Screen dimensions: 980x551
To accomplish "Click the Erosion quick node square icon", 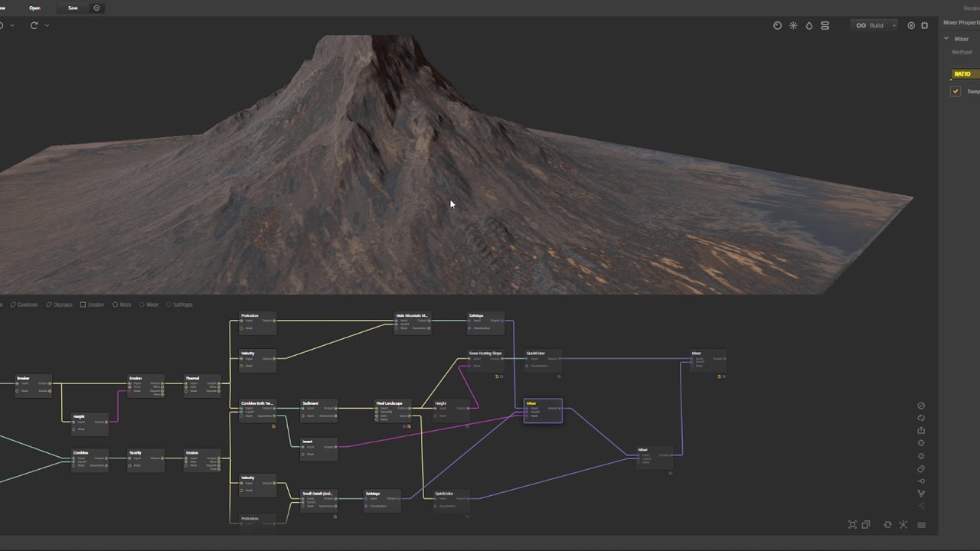I will [83, 305].
